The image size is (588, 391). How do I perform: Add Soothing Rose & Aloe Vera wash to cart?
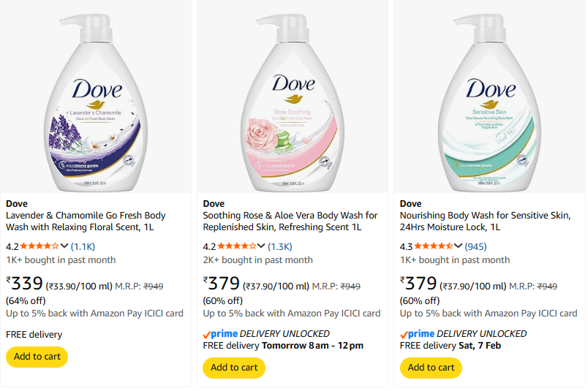[x=234, y=368]
